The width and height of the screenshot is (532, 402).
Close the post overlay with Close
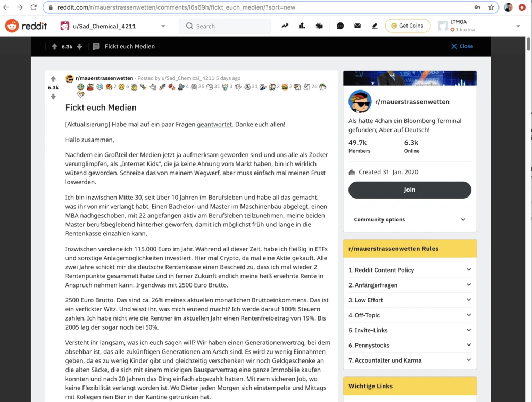(x=462, y=46)
